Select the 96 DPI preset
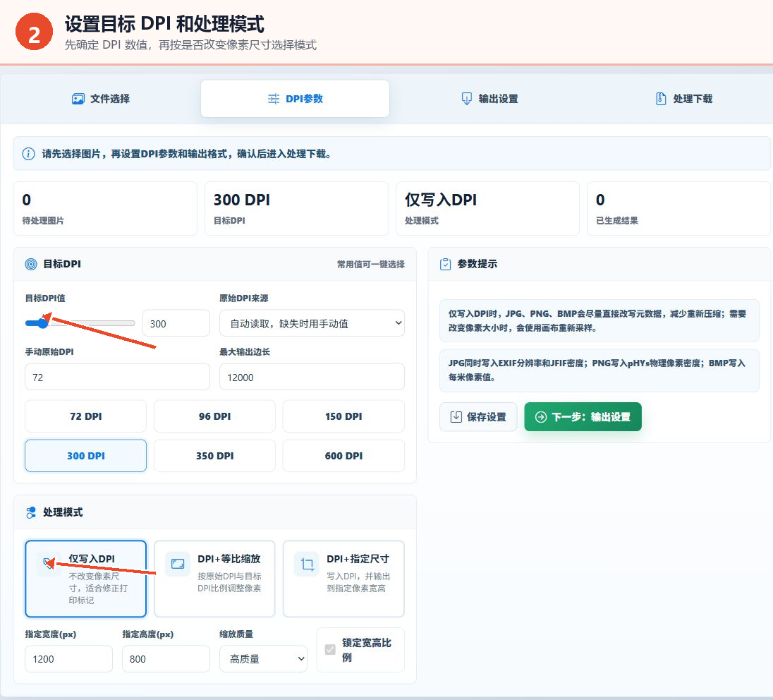Image resolution: width=773 pixels, height=700 pixels. [x=214, y=416]
